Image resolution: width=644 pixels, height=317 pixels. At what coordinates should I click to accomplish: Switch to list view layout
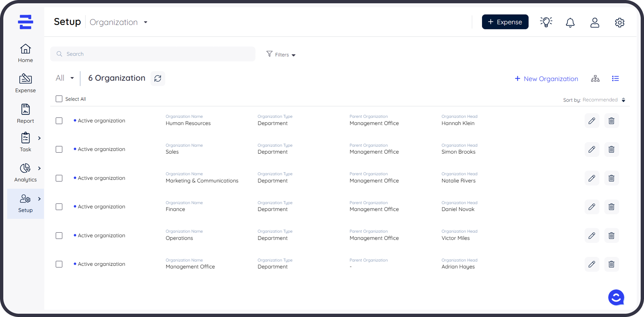click(x=615, y=79)
